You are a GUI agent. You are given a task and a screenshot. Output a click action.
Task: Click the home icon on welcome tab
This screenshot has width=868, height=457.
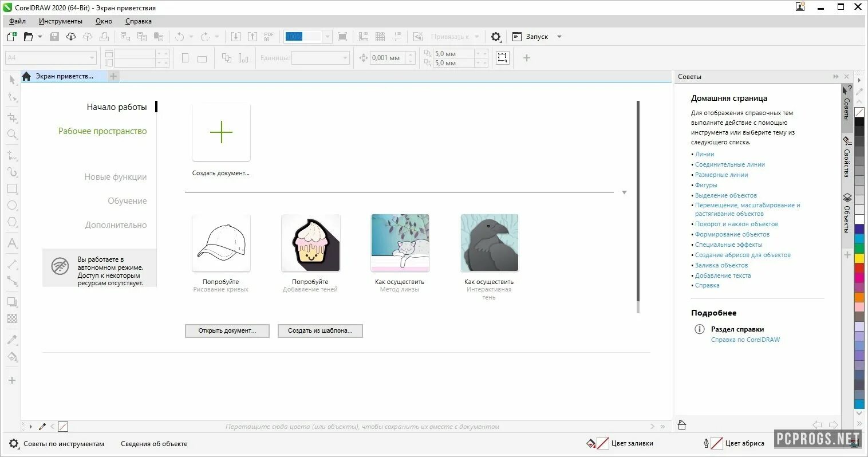pyautogui.click(x=26, y=76)
